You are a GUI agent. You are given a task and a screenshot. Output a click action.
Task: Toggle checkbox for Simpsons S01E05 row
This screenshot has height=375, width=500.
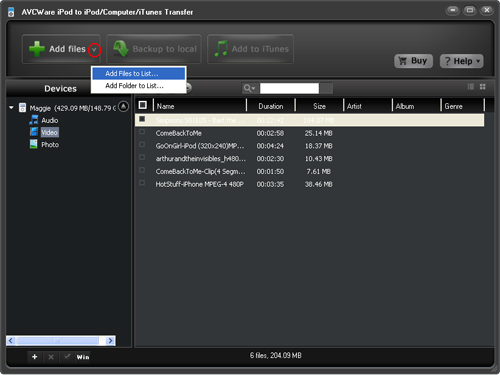click(x=142, y=119)
